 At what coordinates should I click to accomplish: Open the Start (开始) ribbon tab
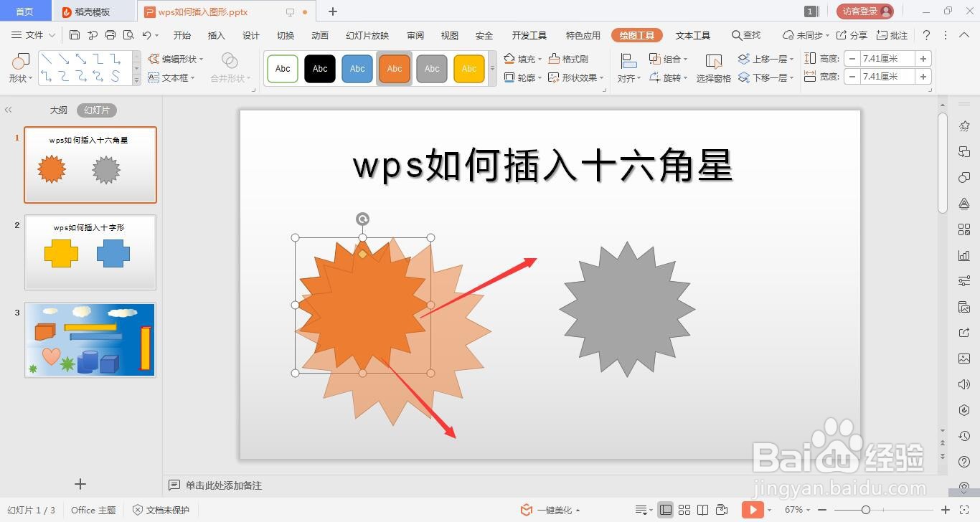click(x=182, y=35)
